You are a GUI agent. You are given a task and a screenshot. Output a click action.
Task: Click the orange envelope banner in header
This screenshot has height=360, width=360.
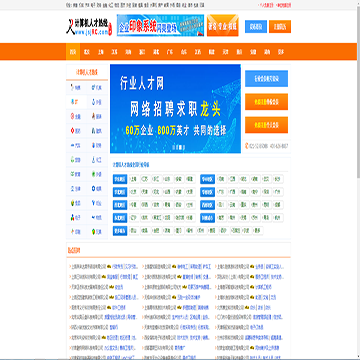pyautogui.click(x=223, y=25)
